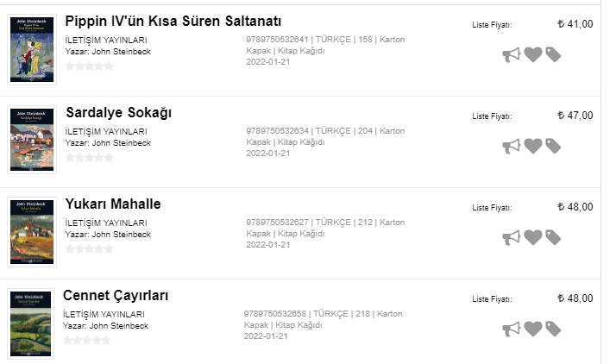The width and height of the screenshot is (616, 364).
Task: Add Cennet Çayırları to favorites heart
Action: coord(533,329)
